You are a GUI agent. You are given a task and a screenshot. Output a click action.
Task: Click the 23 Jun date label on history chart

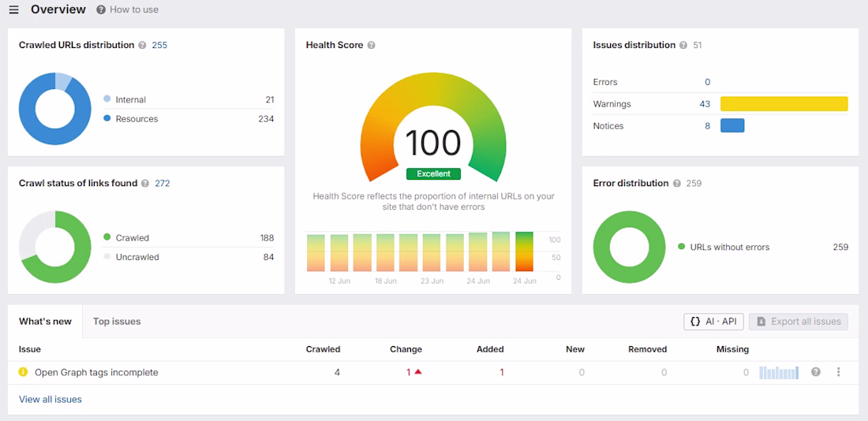[x=432, y=281]
